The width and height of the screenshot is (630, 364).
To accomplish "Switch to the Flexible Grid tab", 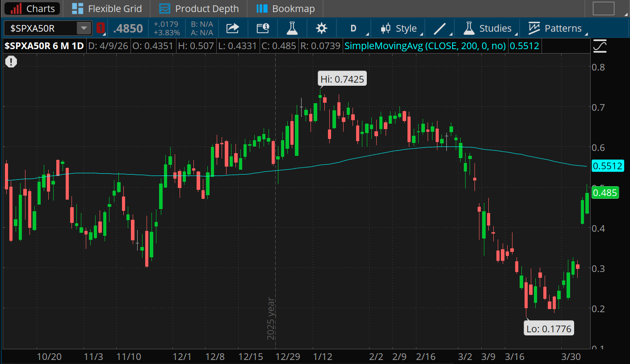I will coord(106,8).
